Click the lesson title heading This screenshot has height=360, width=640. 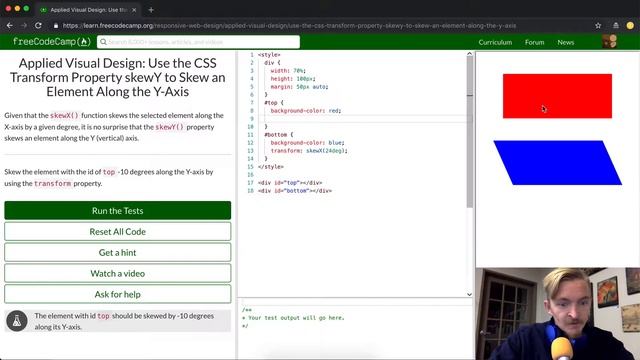[x=118, y=77]
